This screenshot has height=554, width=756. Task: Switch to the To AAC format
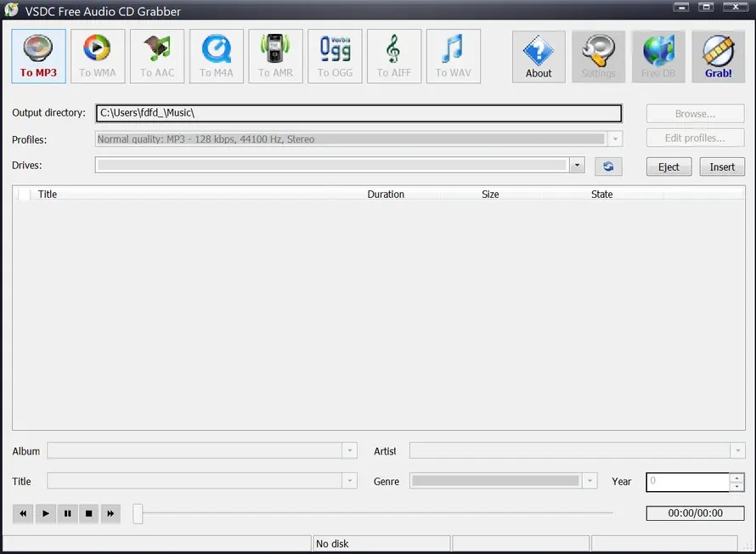[x=157, y=56]
